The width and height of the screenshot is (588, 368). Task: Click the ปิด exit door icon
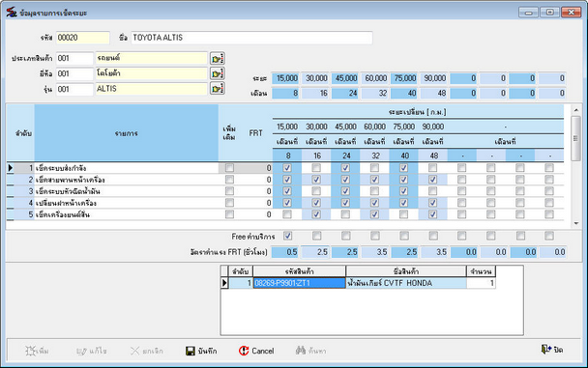[545, 350]
